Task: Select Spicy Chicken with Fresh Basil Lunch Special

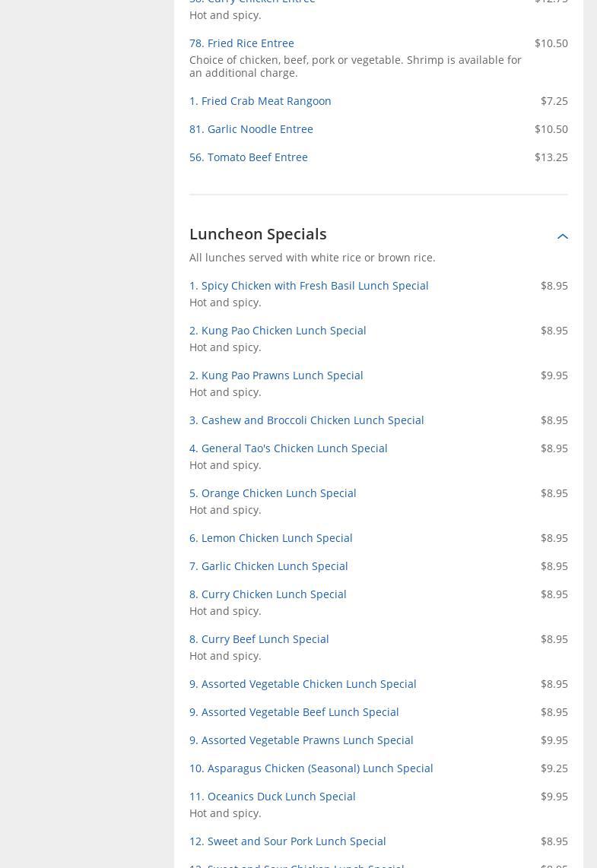Action: (309, 286)
